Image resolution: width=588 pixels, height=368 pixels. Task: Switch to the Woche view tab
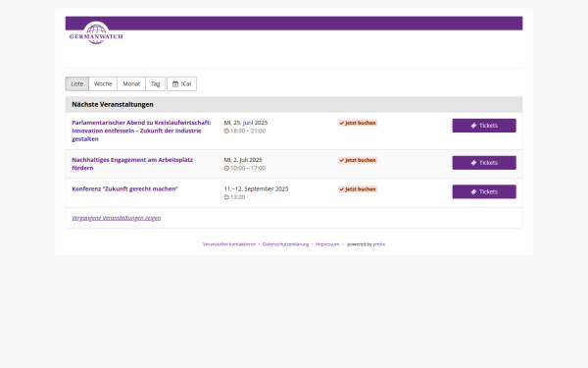point(103,83)
